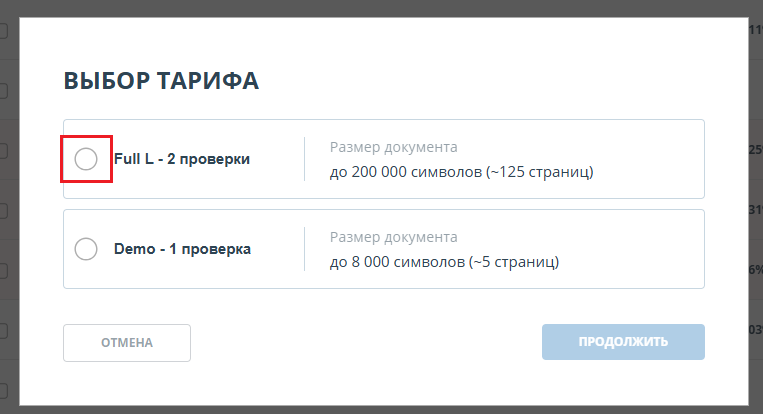This screenshot has width=763, height=414.
Task: Click the ВЫБОР ТАРИФА heading
Action: 161,81
